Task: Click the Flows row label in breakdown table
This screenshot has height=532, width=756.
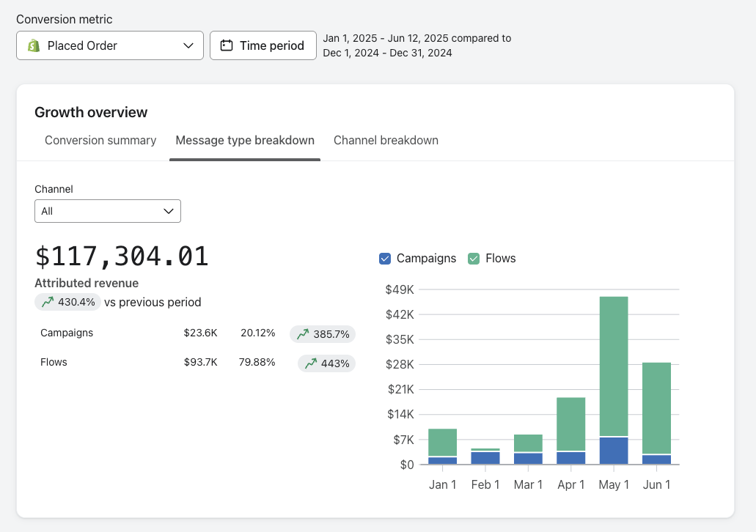Action: click(x=54, y=363)
